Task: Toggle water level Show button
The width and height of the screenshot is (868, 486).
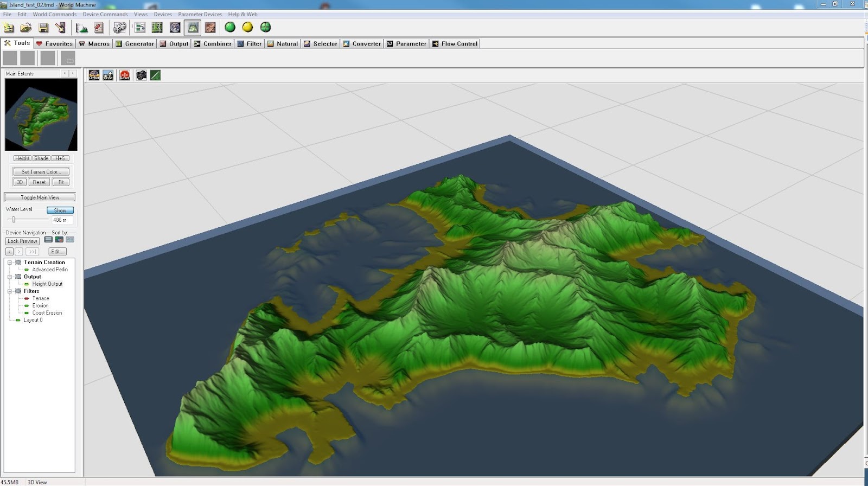Action: click(60, 210)
